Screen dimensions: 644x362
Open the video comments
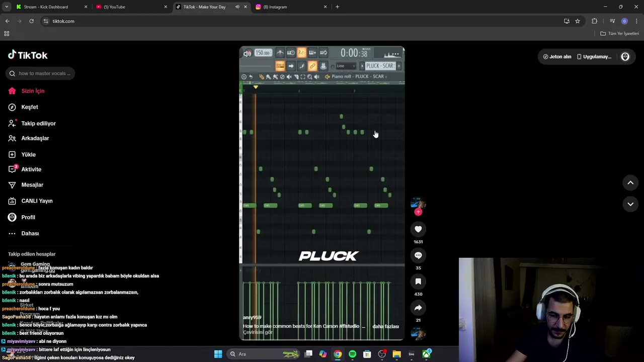coord(418,255)
